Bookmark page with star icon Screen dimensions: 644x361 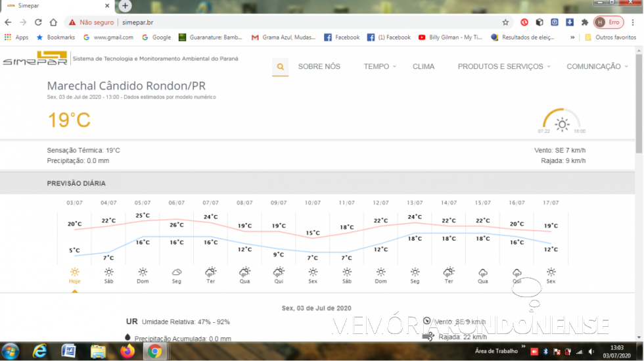pyautogui.click(x=505, y=22)
